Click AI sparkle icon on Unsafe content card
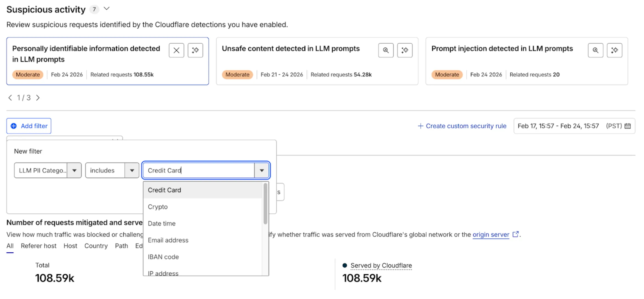 (405, 50)
